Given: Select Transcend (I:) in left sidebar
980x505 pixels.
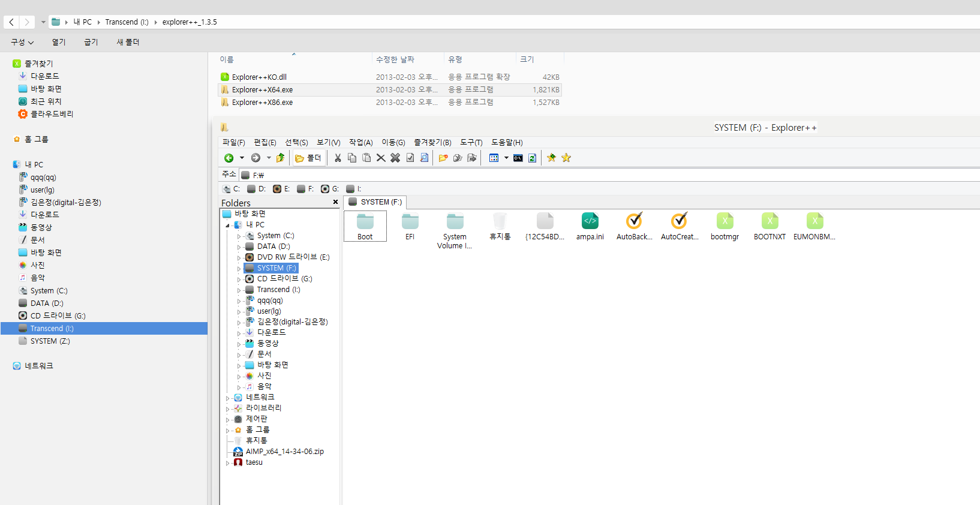Looking at the screenshot, I should pyautogui.click(x=104, y=328).
